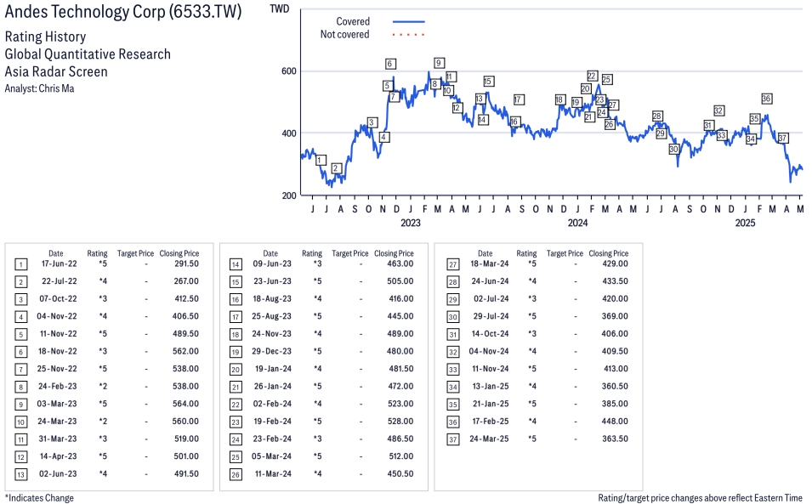Click the table index box beside 13-Jan-25

(453, 388)
